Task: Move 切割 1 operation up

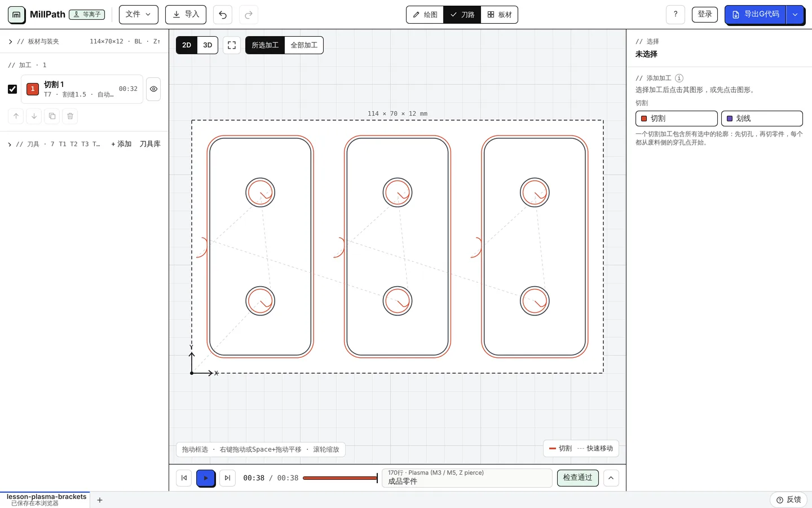Action: pos(16,116)
